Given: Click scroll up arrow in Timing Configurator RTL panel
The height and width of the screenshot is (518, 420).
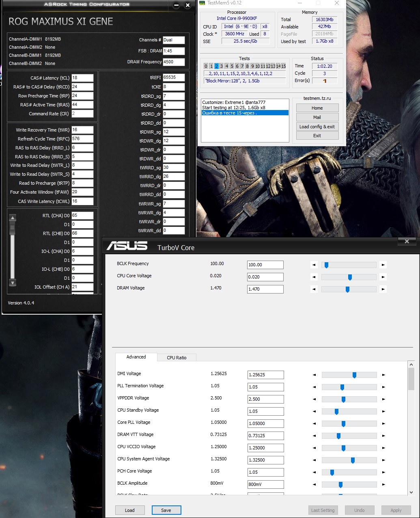Looking at the screenshot, I should (13, 218).
